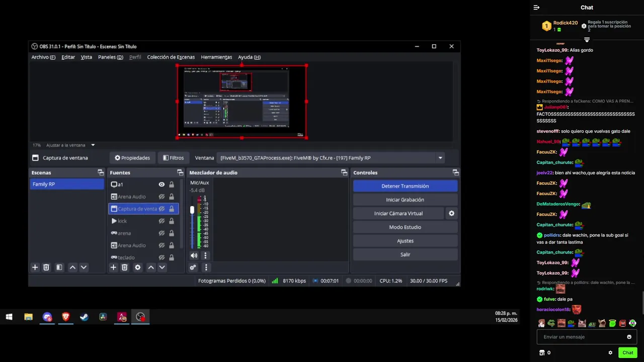Show the kick source
The height and width of the screenshot is (362, 644).
coord(162,221)
